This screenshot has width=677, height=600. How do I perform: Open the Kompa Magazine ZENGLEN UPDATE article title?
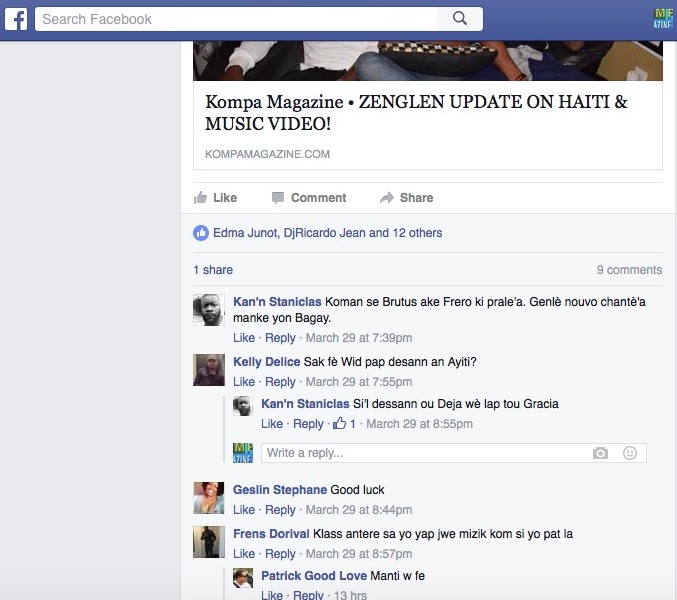coord(416,113)
